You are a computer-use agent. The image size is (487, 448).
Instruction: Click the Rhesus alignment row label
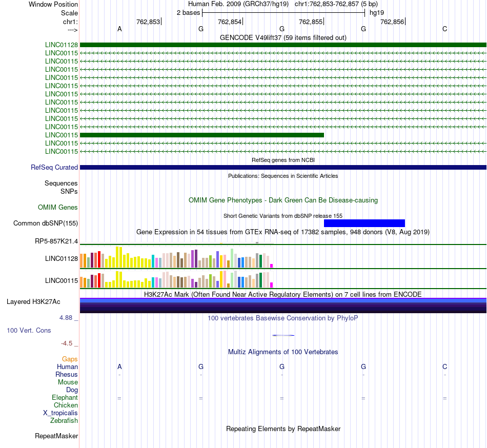pyautogui.click(x=67, y=374)
